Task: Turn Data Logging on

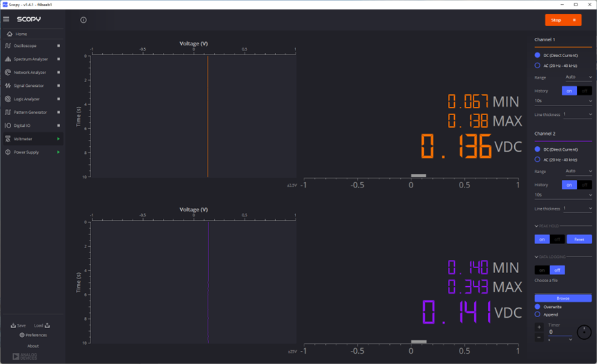Action: [x=542, y=270]
